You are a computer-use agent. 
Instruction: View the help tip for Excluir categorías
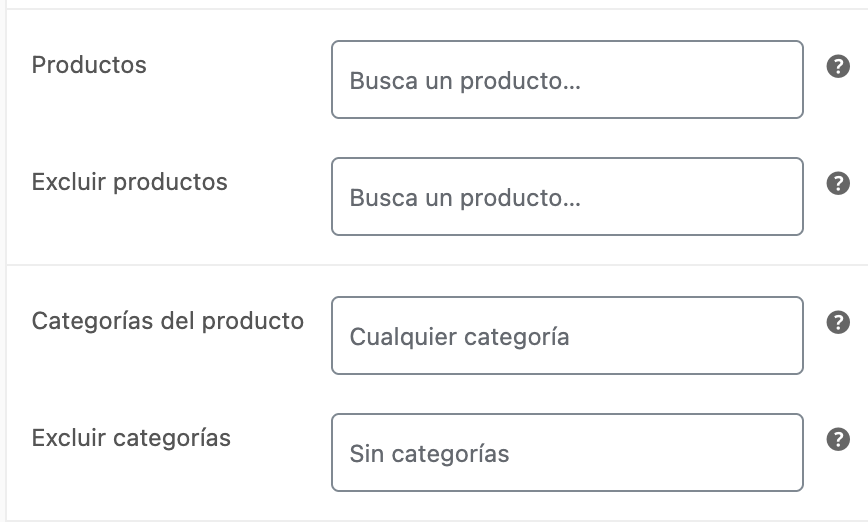(x=838, y=439)
